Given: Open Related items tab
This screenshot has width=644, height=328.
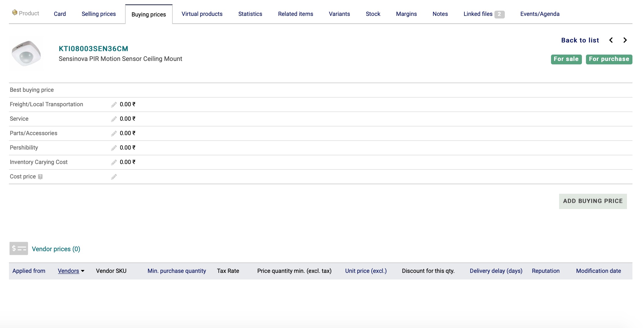Looking at the screenshot, I should 296,14.
